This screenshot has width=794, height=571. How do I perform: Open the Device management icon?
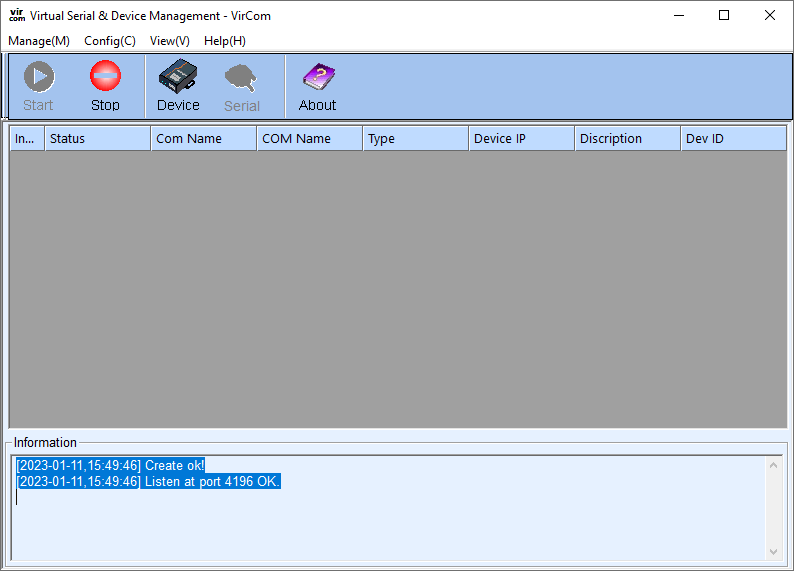(178, 86)
